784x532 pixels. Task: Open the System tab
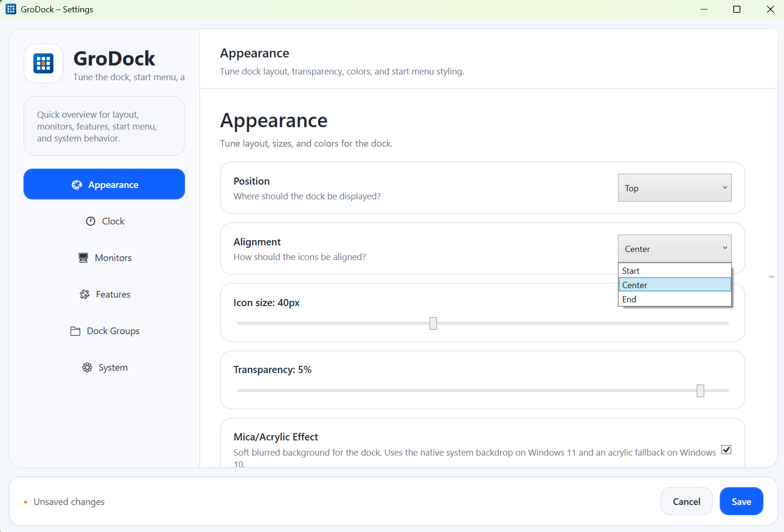click(x=104, y=367)
